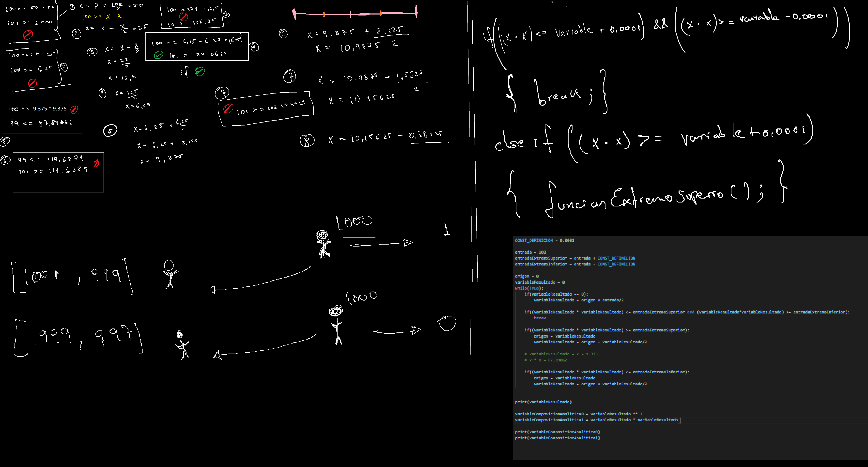The height and width of the screenshot is (467, 868).
Task: Click the pink 'break' keyword in the code
Action: (540, 318)
